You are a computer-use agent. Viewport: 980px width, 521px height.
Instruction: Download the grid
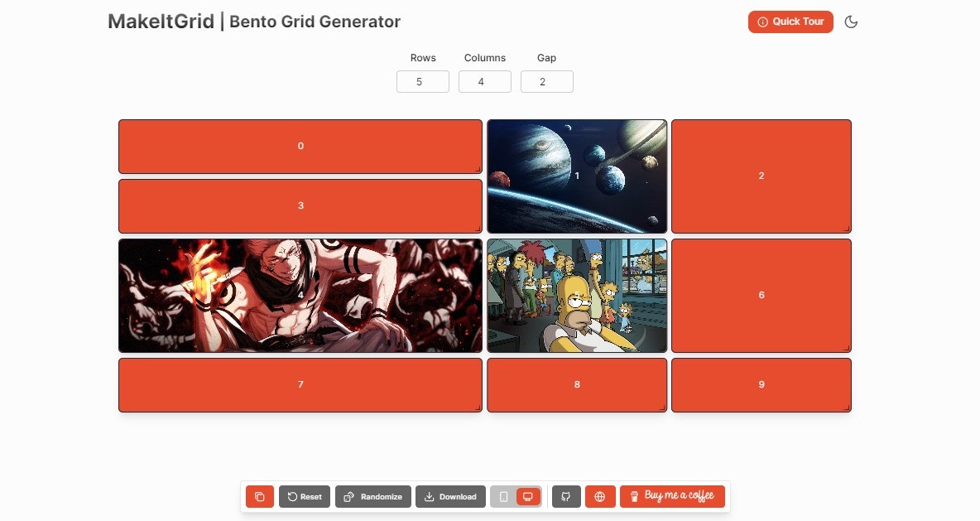tap(450, 497)
